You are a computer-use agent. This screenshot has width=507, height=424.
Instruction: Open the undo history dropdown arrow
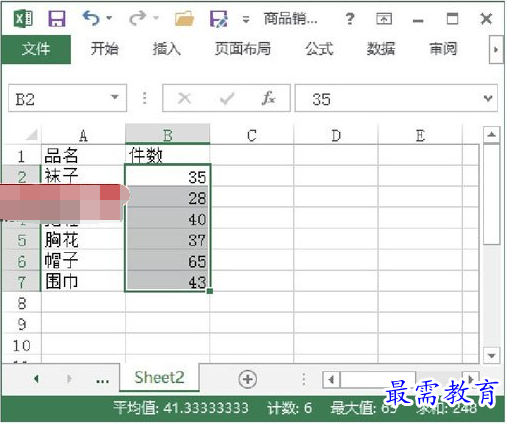[x=109, y=18]
